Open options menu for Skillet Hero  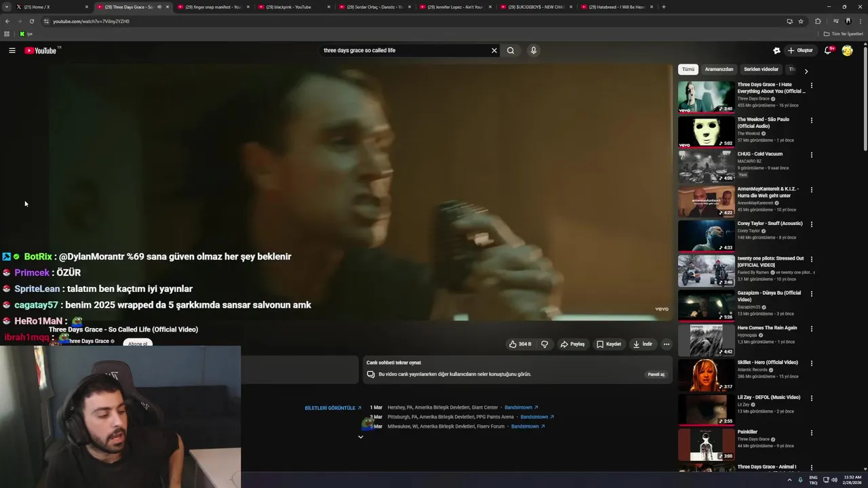(812, 363)
